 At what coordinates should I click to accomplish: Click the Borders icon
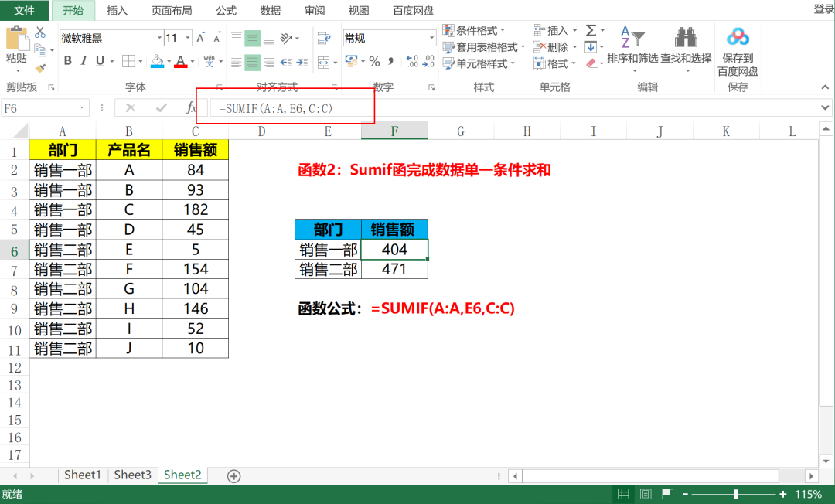coord(128,61)
